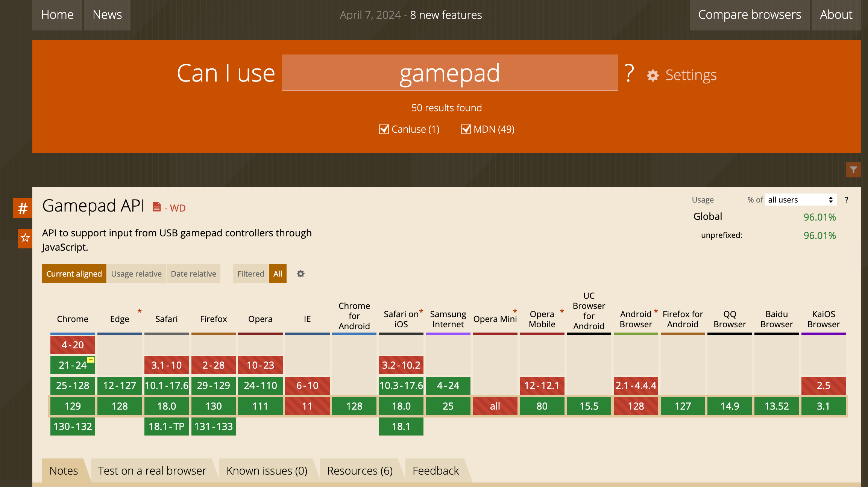The height and width of the screenshot is (487, 868).
Task: Open the Known issues tab
Action: 267,470
